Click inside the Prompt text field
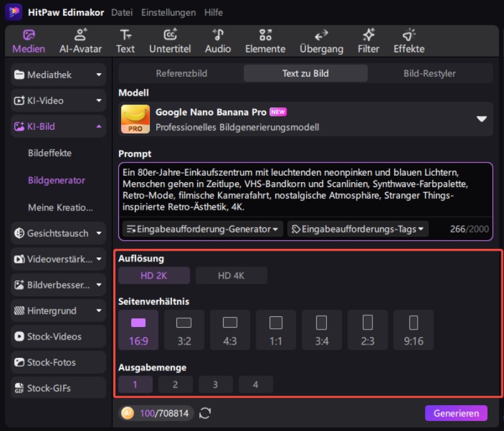This screenshot has height=431, width=504. [305, 189]
